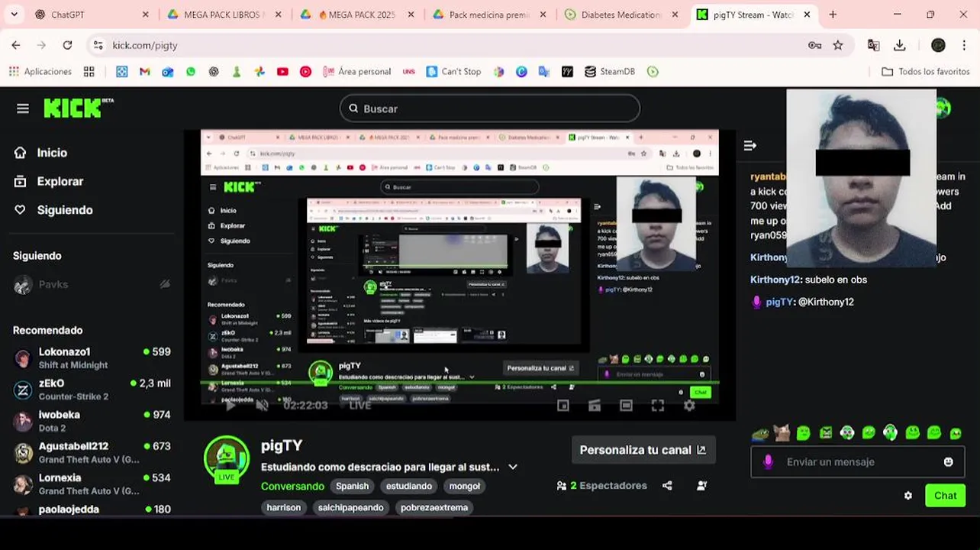Open saved passwords key icon
The height and width of the screenshot is (550, 980).
(814, 45)
